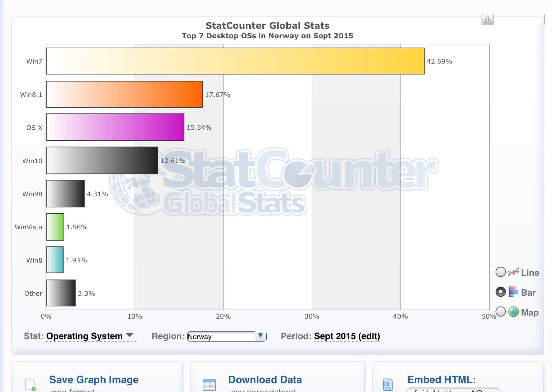
Task: Click the yellow Win7 bar
Action: click(x=235, y=61)
